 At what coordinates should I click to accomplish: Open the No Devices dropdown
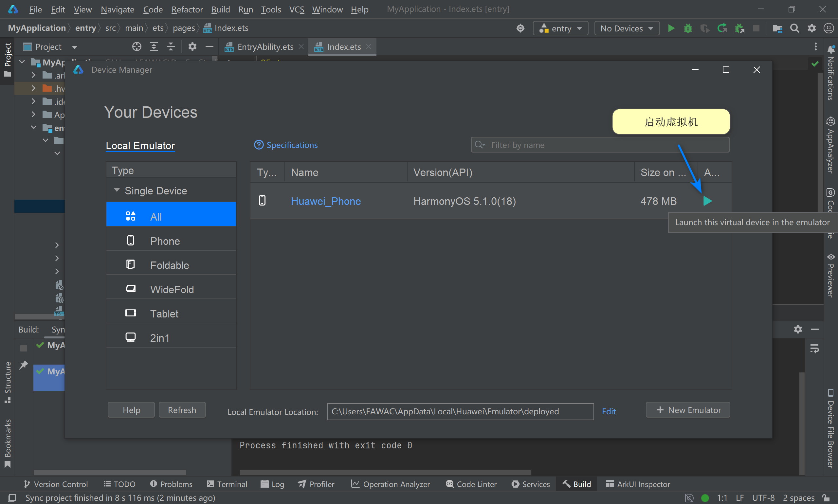point(627,28)
